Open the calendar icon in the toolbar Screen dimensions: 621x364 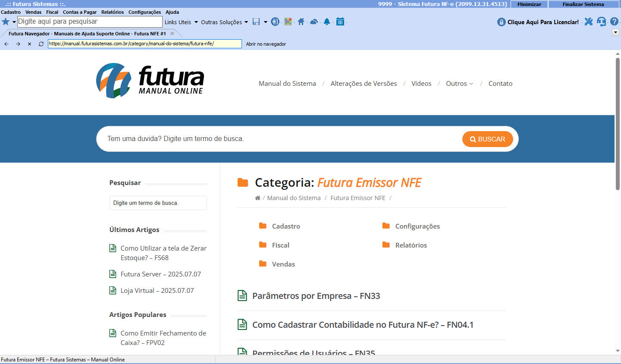(340, 22)
